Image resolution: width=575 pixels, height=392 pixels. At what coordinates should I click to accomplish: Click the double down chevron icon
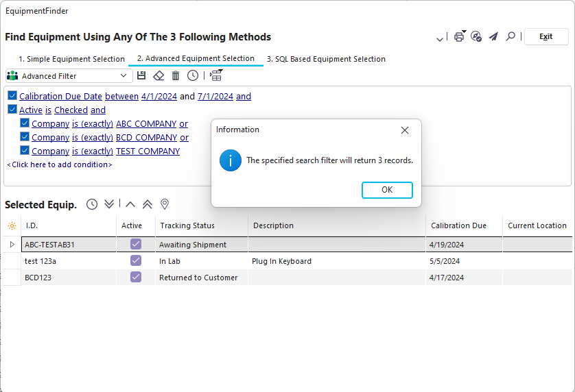109,204
